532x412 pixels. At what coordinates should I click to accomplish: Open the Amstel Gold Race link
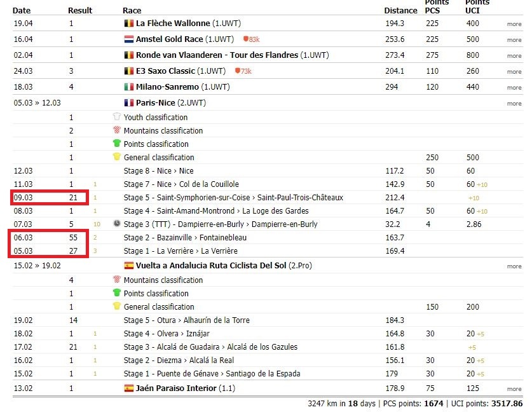(169, 39)
